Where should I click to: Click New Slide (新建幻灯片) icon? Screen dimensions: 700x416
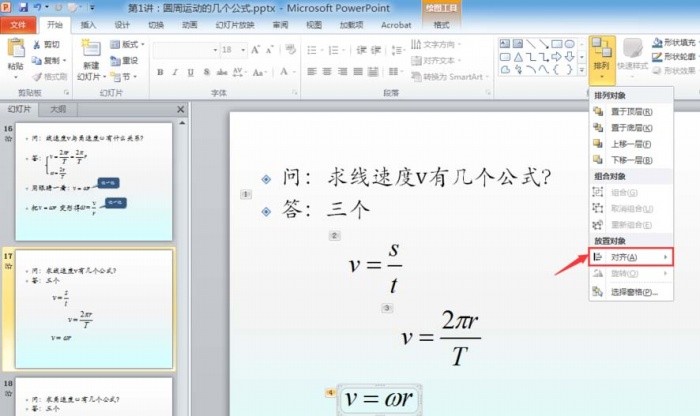91,49
